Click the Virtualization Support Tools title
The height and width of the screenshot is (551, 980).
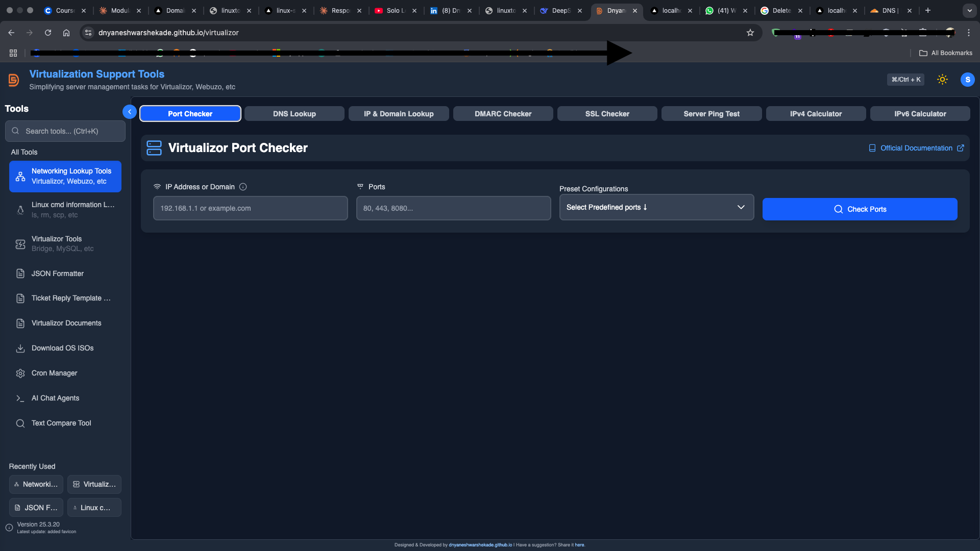click(x=97, y=74)
